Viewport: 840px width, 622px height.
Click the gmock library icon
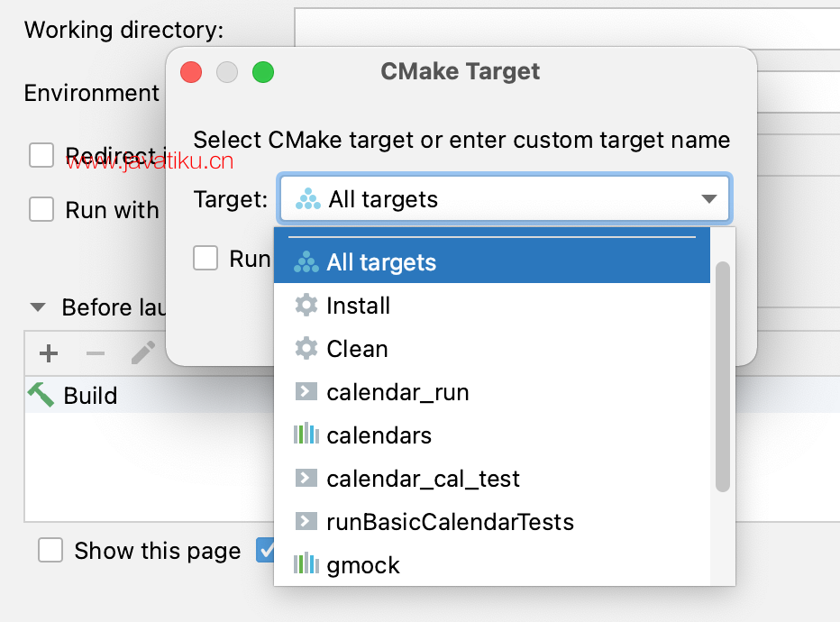point(306,563)
